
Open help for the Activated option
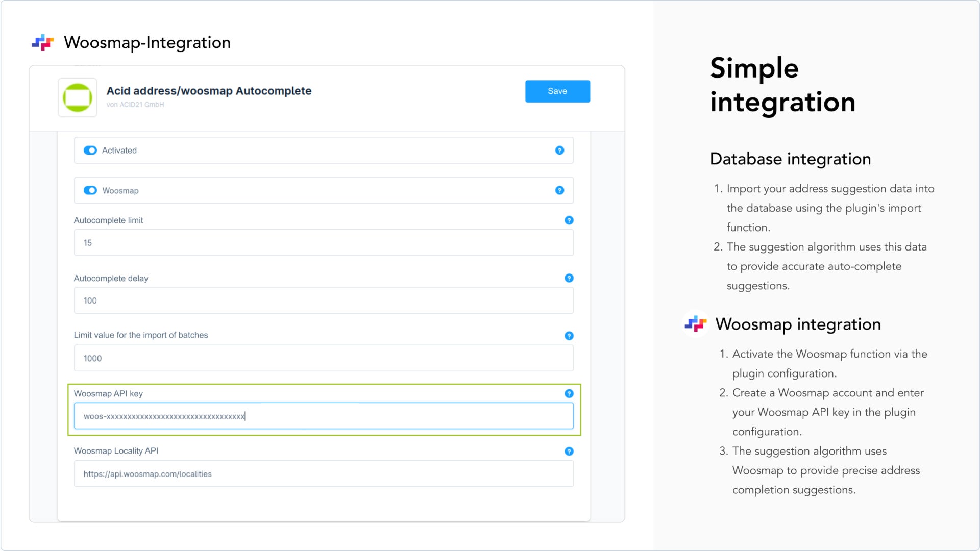[x=559, y=151]
